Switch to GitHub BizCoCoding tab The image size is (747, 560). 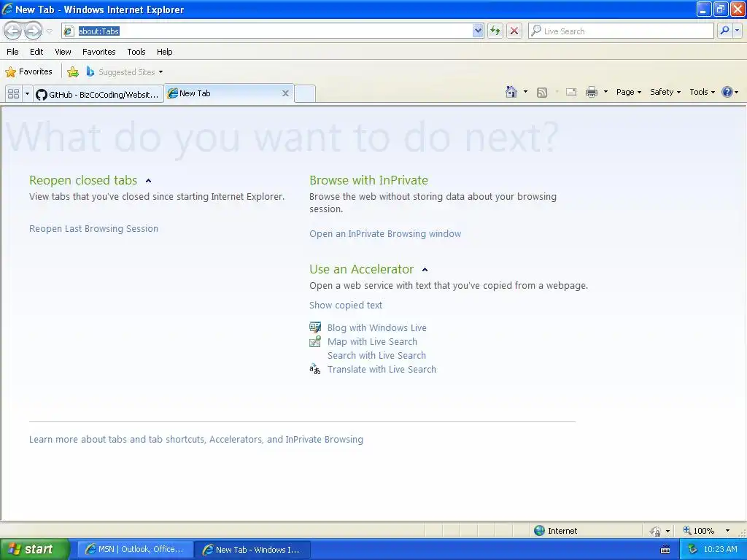pos(98,94)
